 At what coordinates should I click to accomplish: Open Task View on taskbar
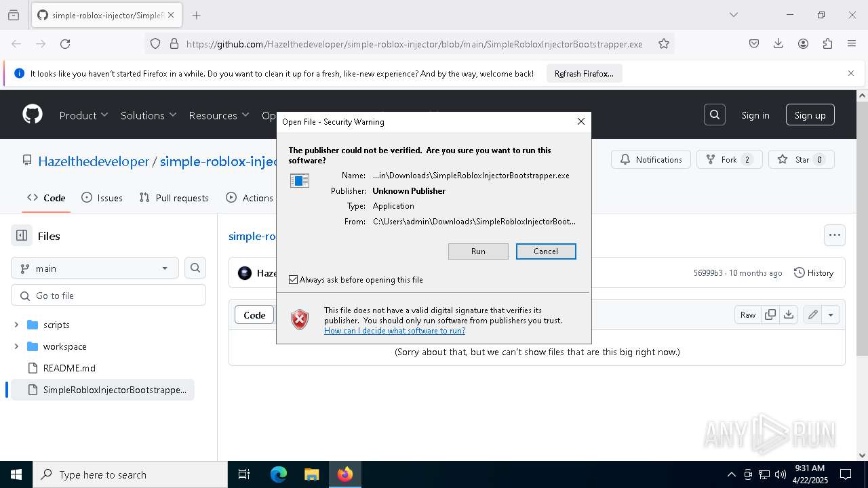pyautogui.click(x=244, y=474)
